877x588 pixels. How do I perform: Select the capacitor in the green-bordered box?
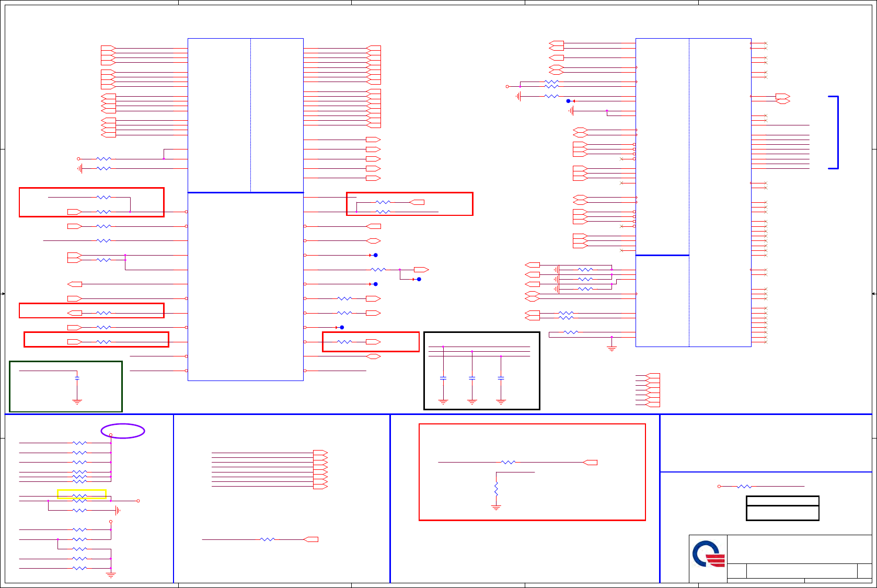(77, 378)
